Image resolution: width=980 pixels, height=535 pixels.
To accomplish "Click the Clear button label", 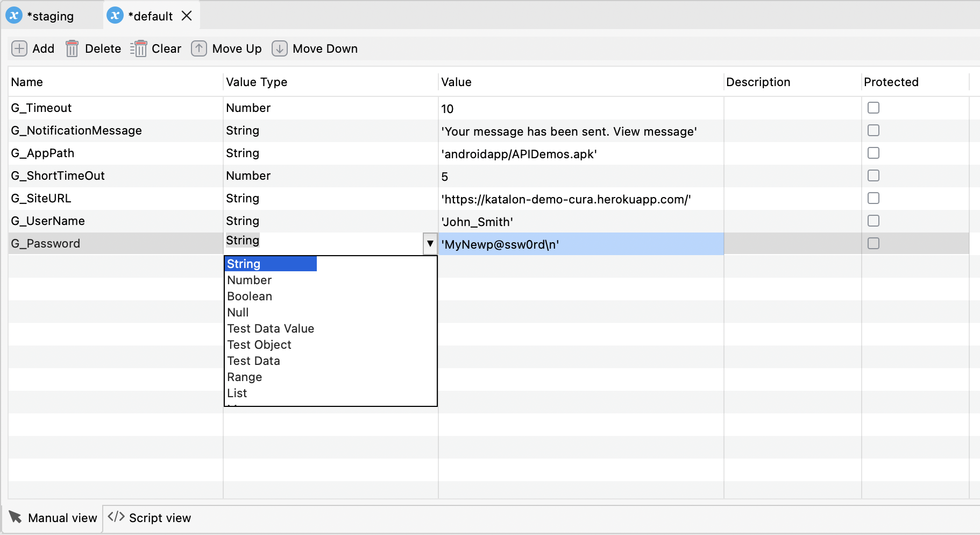I will coord(167,49).
